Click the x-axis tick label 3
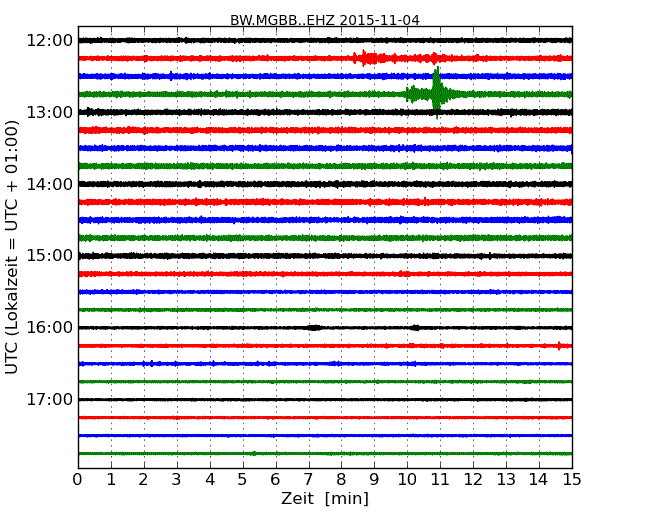650x520 pixels. (177, 480)
